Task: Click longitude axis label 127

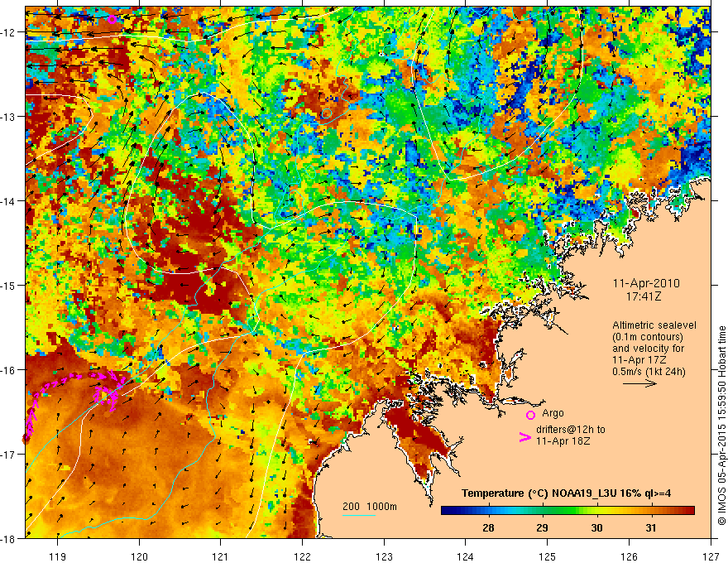Action: [711, 556]
